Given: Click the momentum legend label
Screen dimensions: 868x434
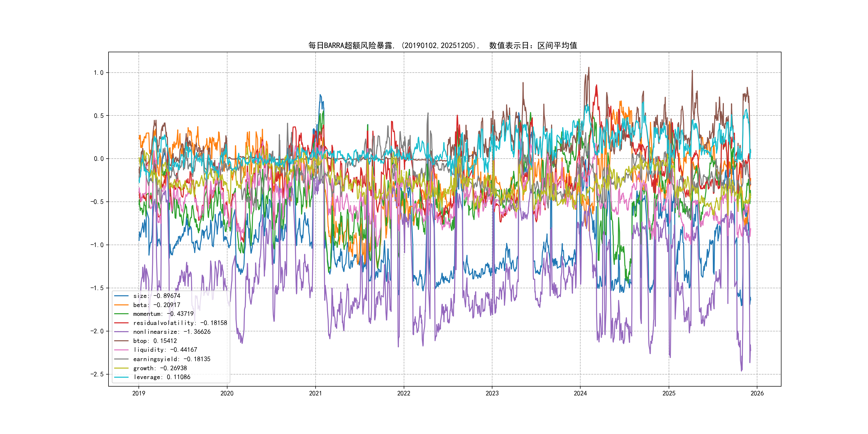Looking at the screenshot, I should pyautogui.click(x=163, y=314).
